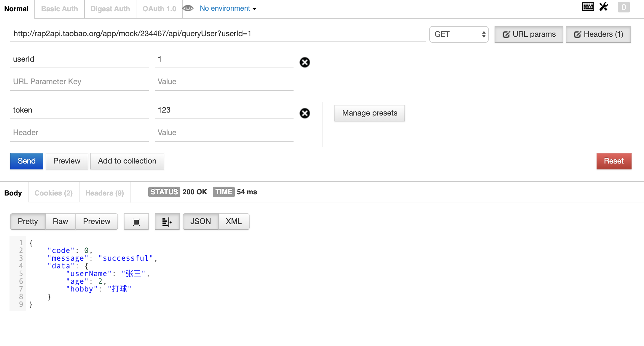The image size is (644, 346).
Task: Click the 54 ms time value
Action: coord(247,192)
